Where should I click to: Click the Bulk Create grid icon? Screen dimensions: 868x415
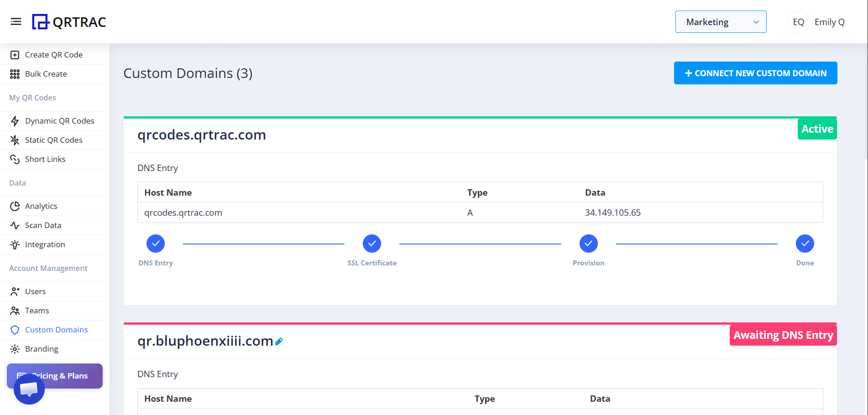15,74
